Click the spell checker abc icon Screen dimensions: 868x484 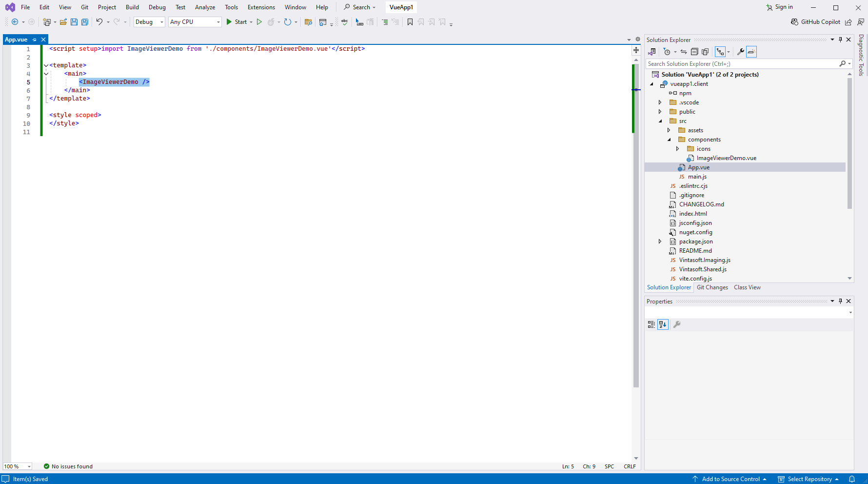(x=345, y=22)
